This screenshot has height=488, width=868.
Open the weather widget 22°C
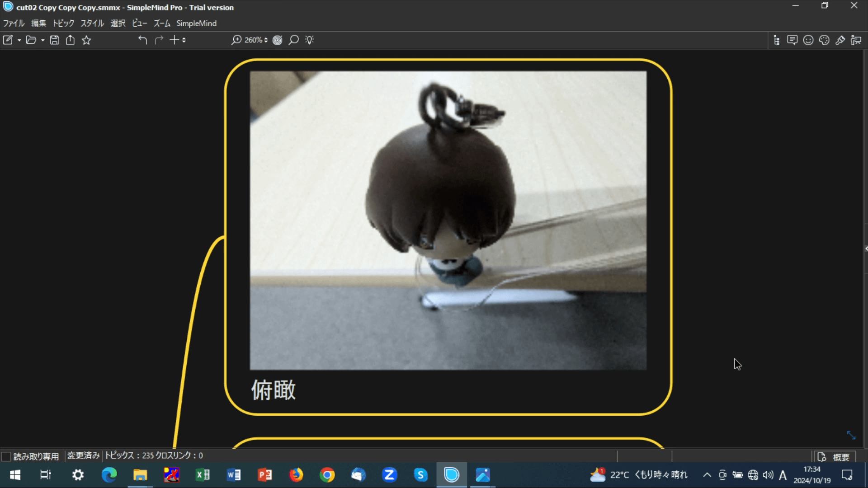(638, 475)
